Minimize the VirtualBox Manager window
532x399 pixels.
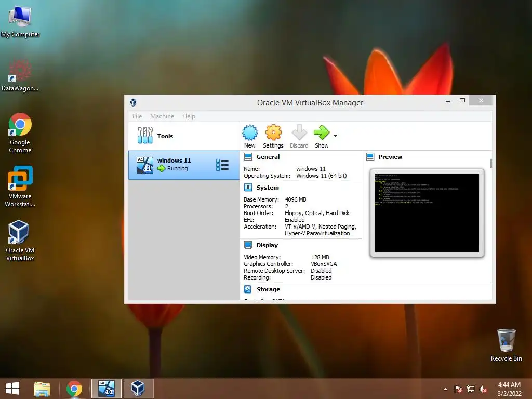[448, 101]
